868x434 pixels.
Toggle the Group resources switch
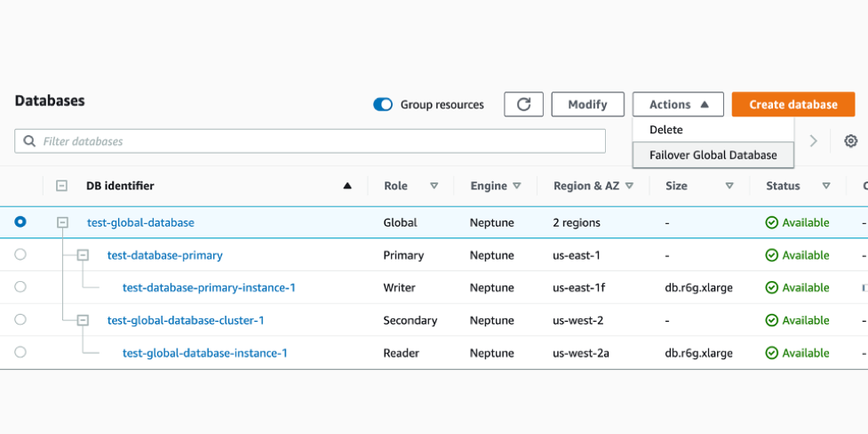click(383, 105)
